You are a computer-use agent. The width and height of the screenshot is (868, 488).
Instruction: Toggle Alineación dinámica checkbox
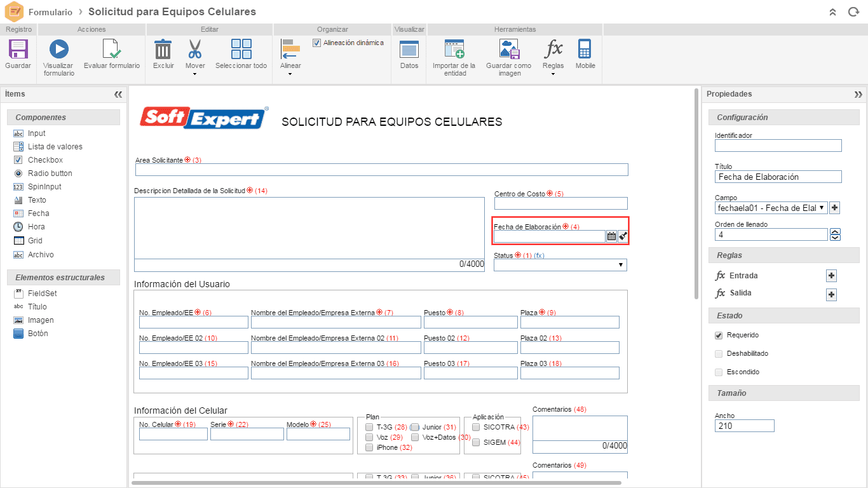317,43
